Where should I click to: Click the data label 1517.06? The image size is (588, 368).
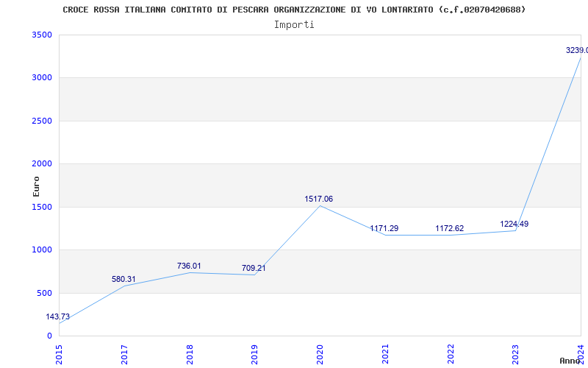click(x=319, y=199)
